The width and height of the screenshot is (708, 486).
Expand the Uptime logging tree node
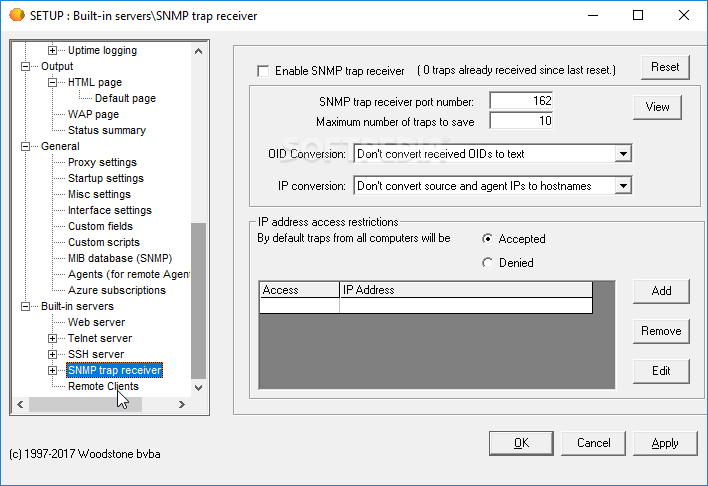pos(52,50)
